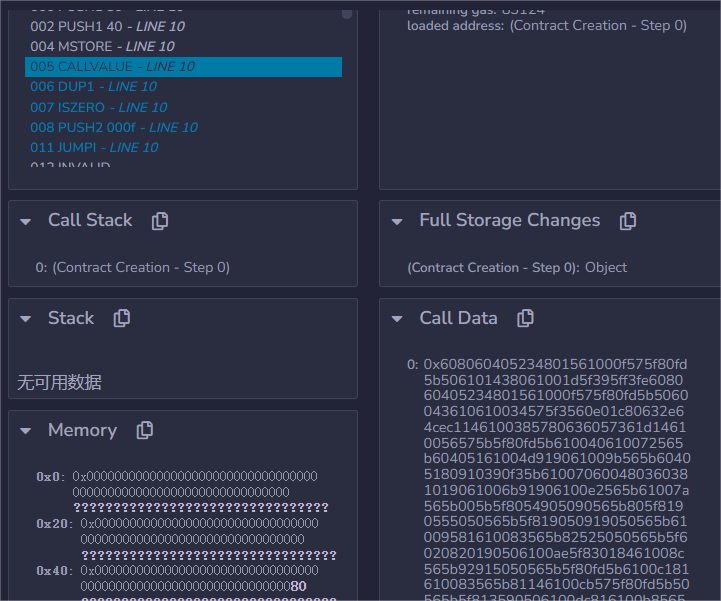Copy the Call Data value
This screenshot has height=601, width=721.
click(x=525, y=318)
